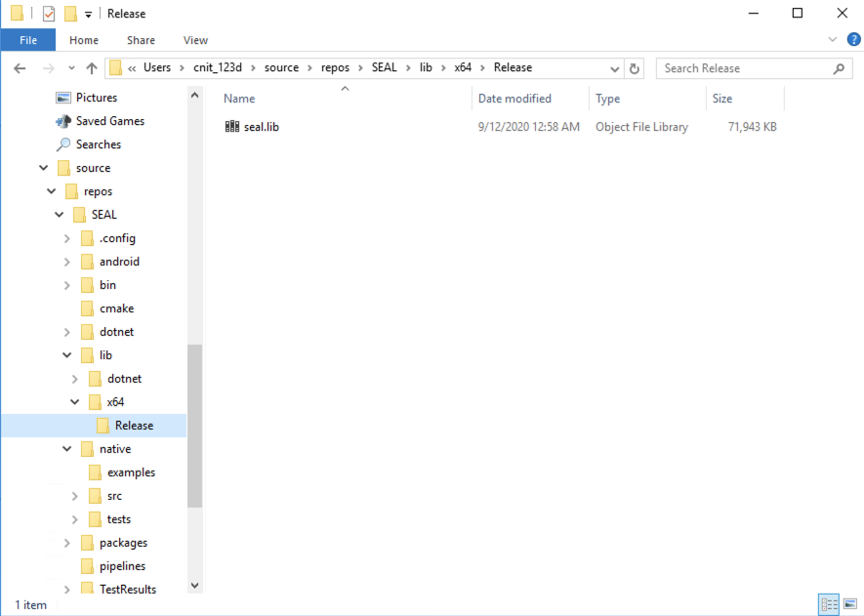Image resolution: width=864 pixels, height=616 pixels.
Task: Collapse the native folder tree node
Action: (x=66, y=448)
